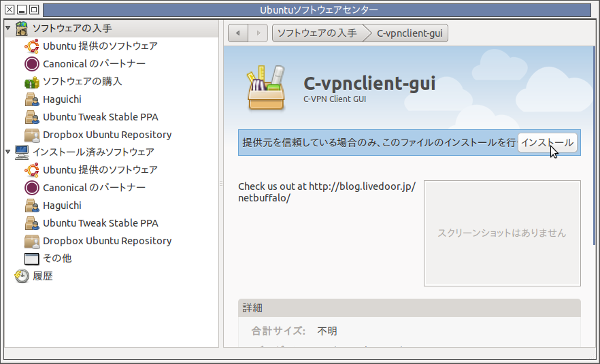600x364 pixels.
Task: Click the Dropbox Ubuntu Repository icon under ソフトウェアの入手
Action: point(32,135)
